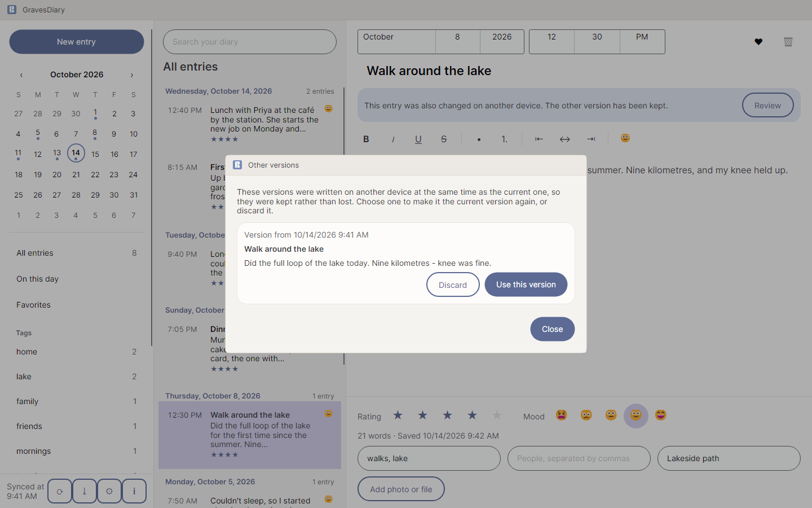The image size is (812, 508).
Task: Open On this day view
Action: tap(77, 279)
